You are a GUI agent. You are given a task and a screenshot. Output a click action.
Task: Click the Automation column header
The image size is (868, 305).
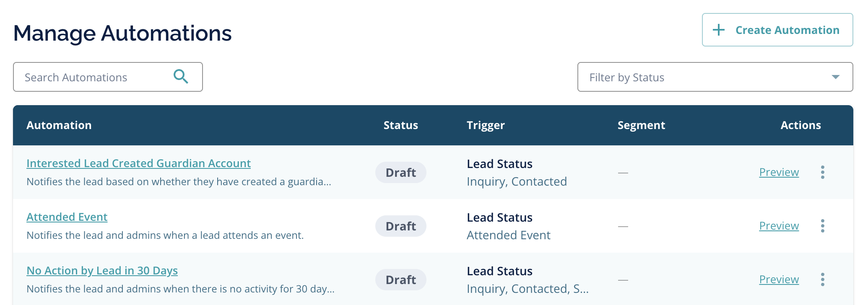[59, 125]
